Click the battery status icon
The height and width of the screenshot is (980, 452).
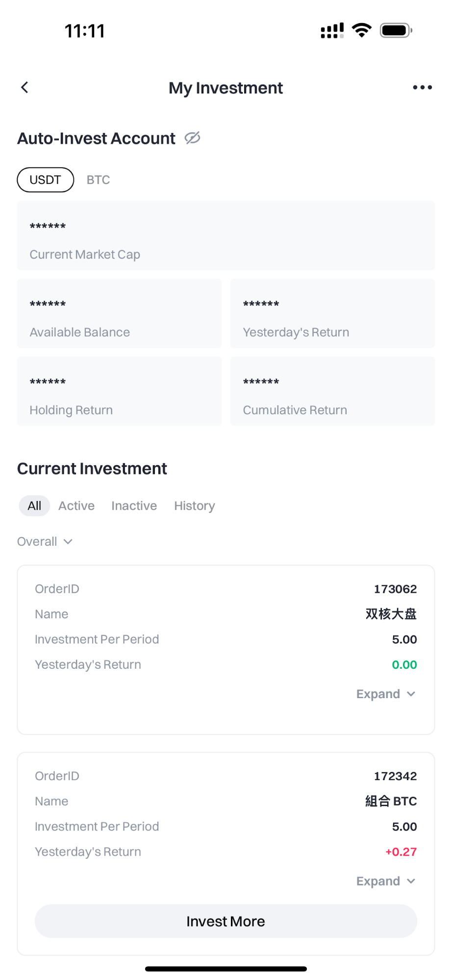click(x=396, y=30)
